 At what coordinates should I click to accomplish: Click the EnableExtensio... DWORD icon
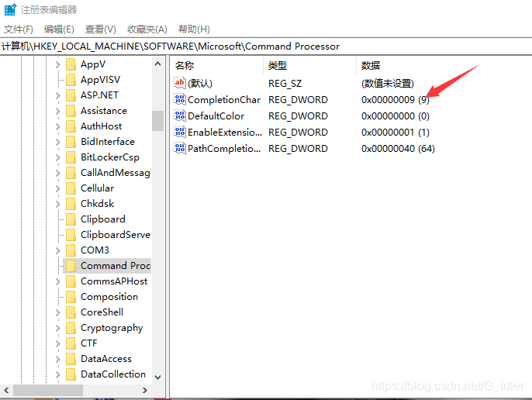tap(179, 132)
